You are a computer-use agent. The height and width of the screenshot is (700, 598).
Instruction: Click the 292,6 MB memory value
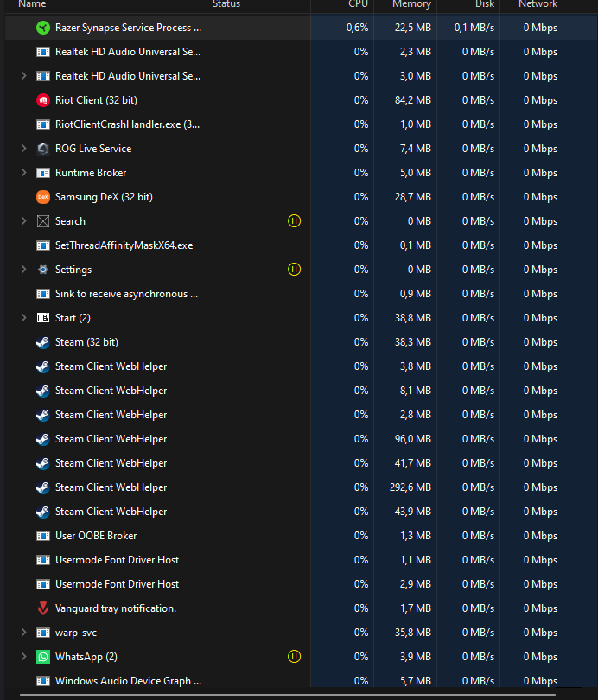click(410, 487)
